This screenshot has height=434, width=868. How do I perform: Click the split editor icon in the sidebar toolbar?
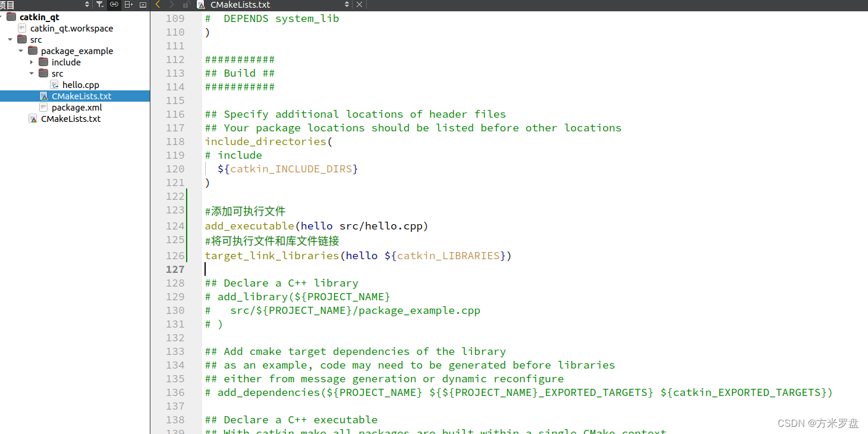pyautogui.click(x=130, y=5)
